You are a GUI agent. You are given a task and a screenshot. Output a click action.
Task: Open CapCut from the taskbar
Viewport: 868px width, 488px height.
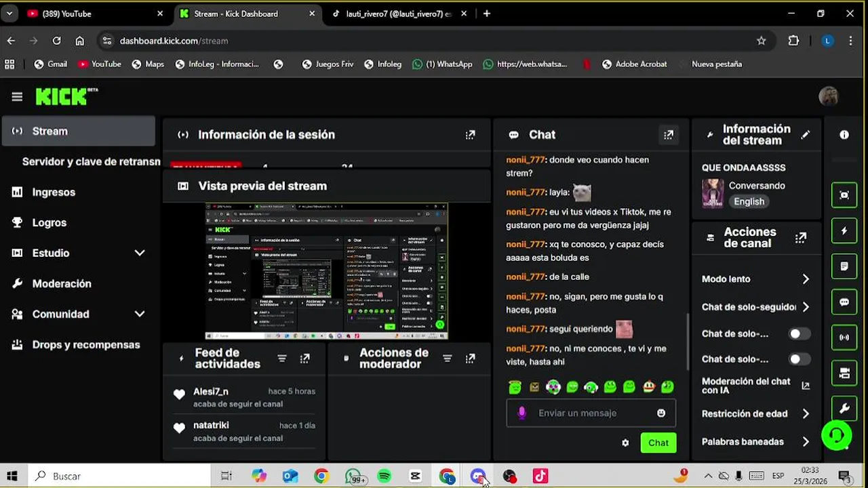(x=416, y=476)
